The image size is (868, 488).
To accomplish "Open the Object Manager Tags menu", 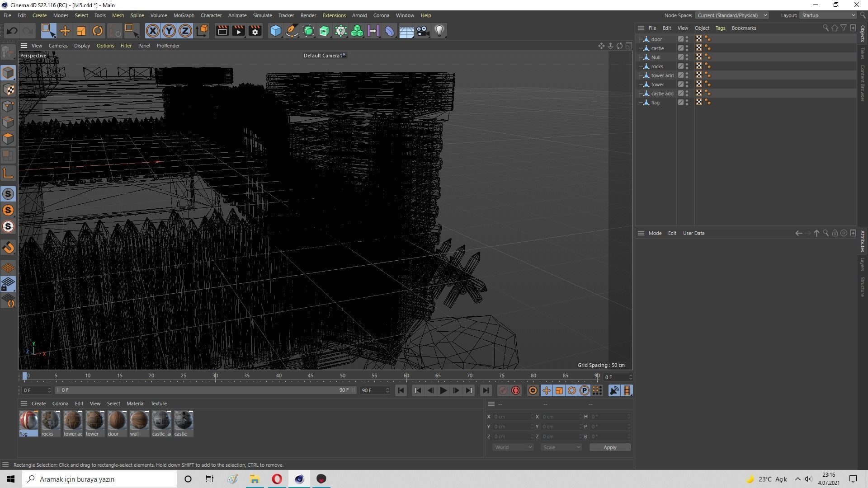I will [x=720, y=28].
